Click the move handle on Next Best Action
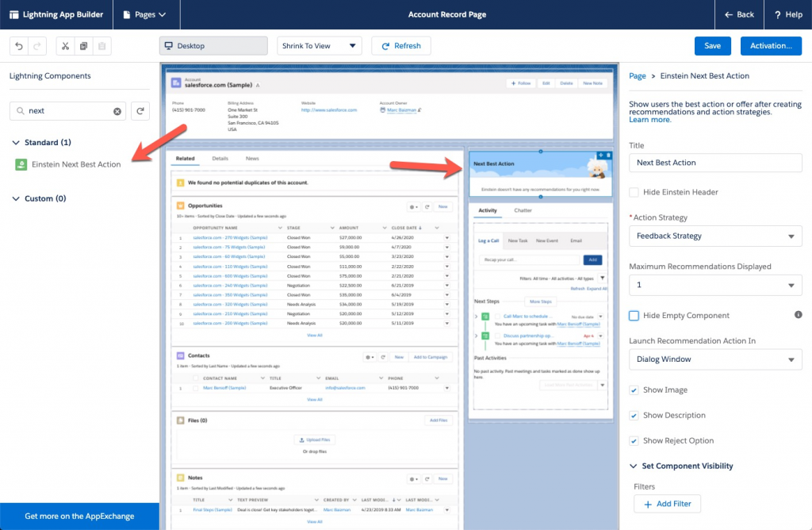The width and height of the screenshot is (812, 530). point(601,155)
